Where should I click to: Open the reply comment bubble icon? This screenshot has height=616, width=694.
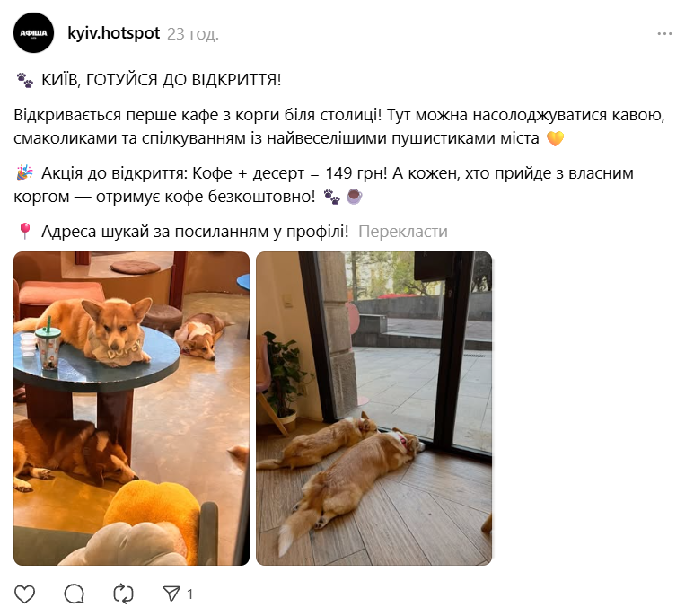point(74,594)
